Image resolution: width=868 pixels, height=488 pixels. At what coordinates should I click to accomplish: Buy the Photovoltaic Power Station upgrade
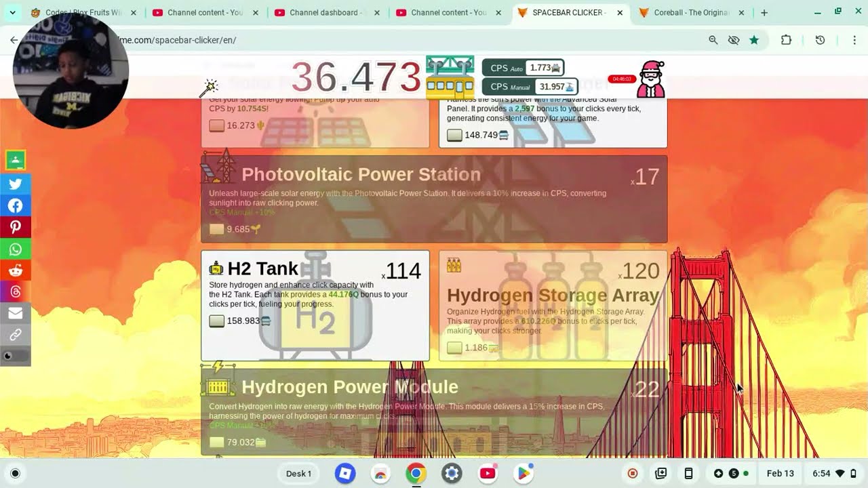click(x=434, y=199)
